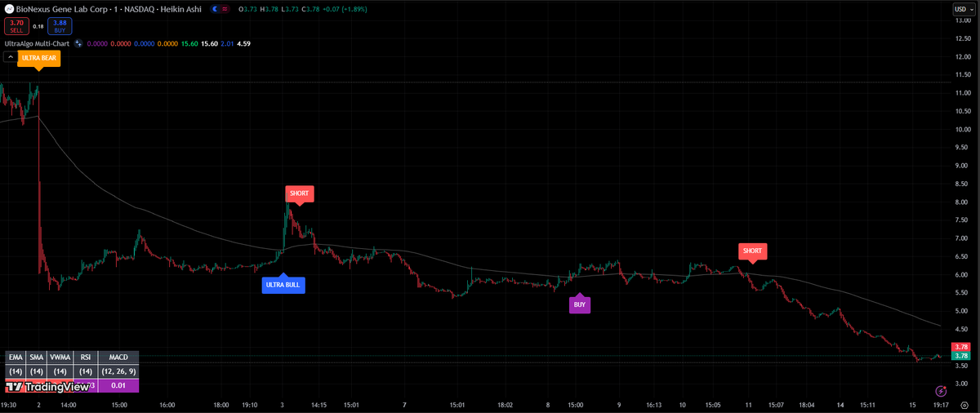Click the 16:13 time axis label
980x413 pixels.
pyautogui.click(x=653, y=404)
